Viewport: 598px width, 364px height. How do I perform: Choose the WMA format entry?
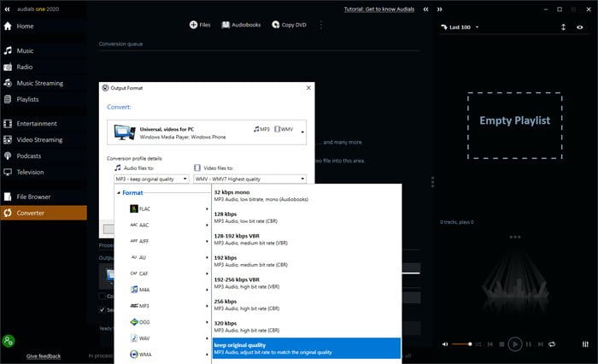tap(163, 355)
